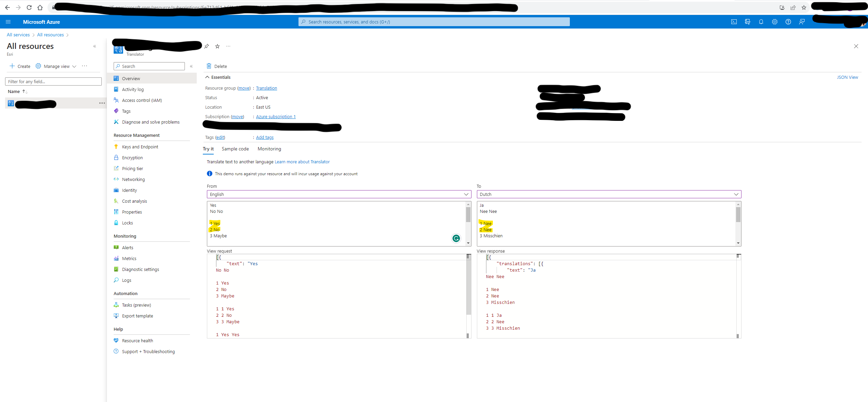Open Logs
This screenshot has height=402, width=868.
pyautogui.click(x=127, y=280)
